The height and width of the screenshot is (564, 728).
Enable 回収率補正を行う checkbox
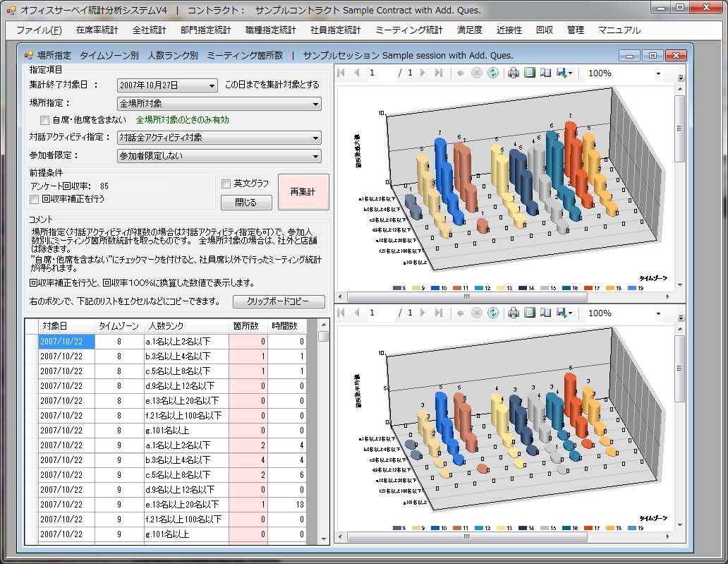tap(34, 199)
